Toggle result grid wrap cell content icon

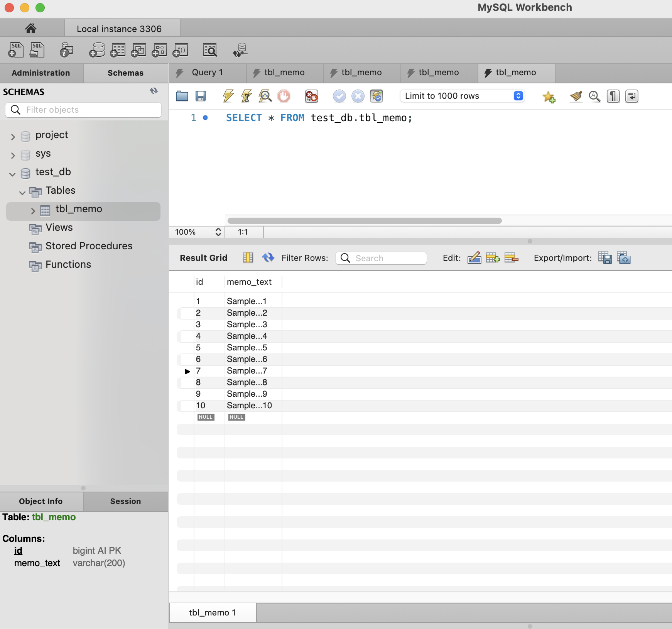(248, 257)
